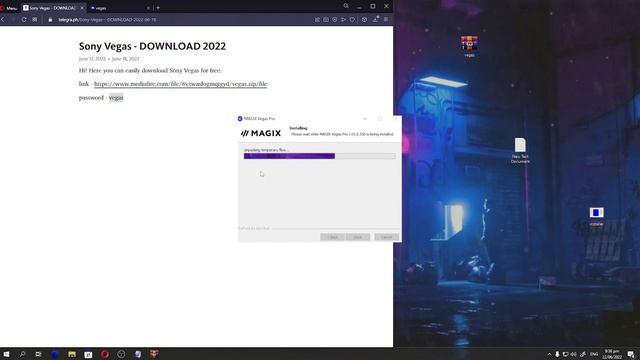
Task: Click the Next button in MAGIX installer
Action: [x=358, y=237]
